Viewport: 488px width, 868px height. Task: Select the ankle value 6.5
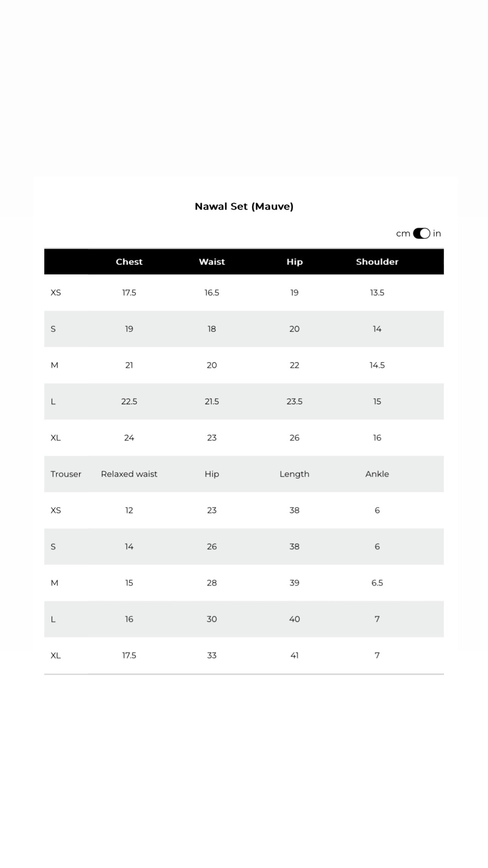[x=377, y=583]
